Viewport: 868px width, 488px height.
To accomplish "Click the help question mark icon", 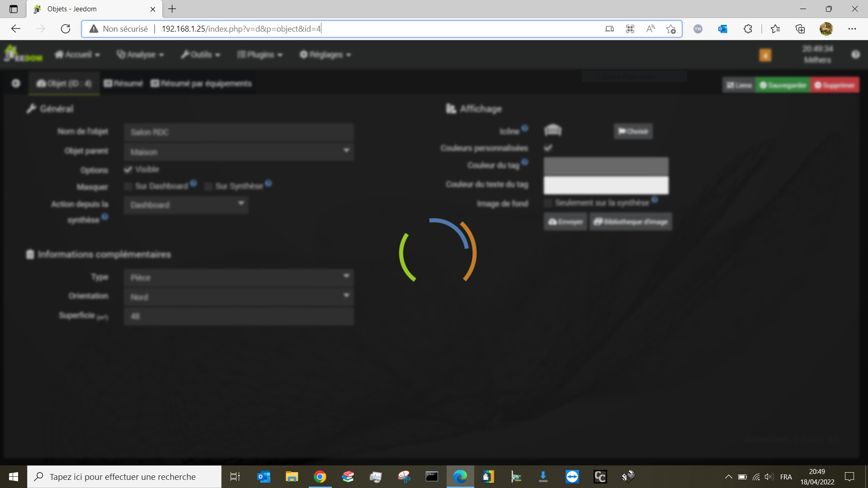I will coord(855,54).
